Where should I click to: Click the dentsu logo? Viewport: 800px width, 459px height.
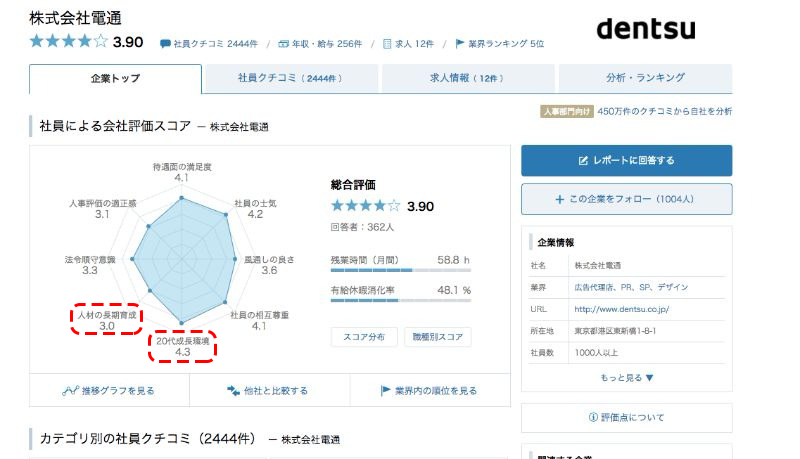point(646,29)
